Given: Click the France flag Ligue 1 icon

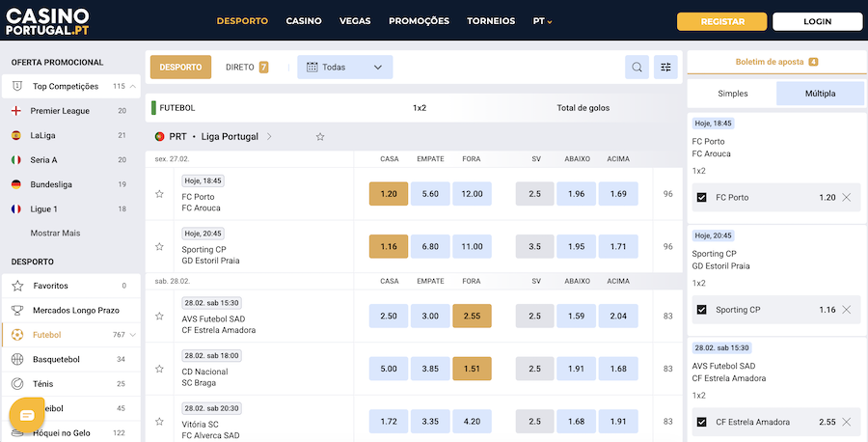Looking at the screenshot, I should pyautogui.click(x=16, y=208).
